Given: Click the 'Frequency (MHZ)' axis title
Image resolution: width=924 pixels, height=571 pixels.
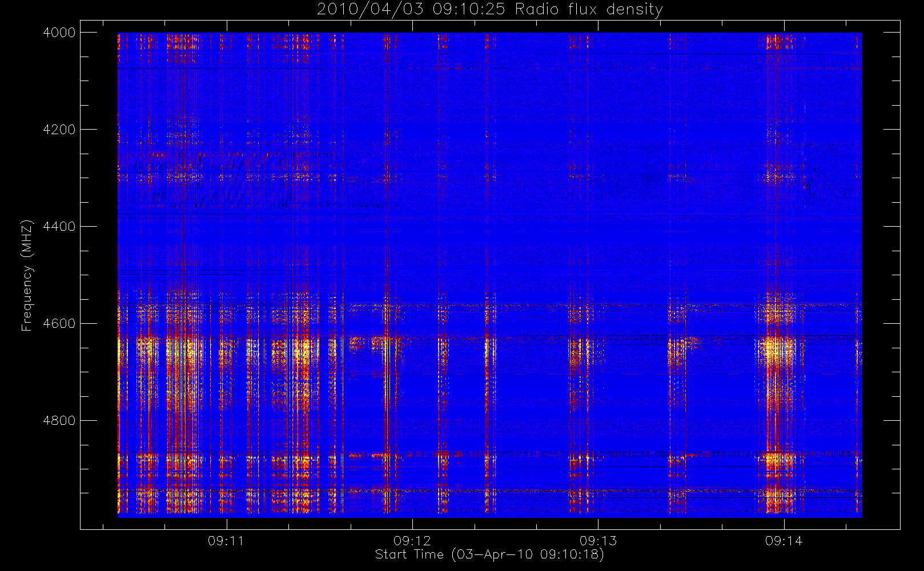Looking at the screenshot, I should [x=27, y=275].
